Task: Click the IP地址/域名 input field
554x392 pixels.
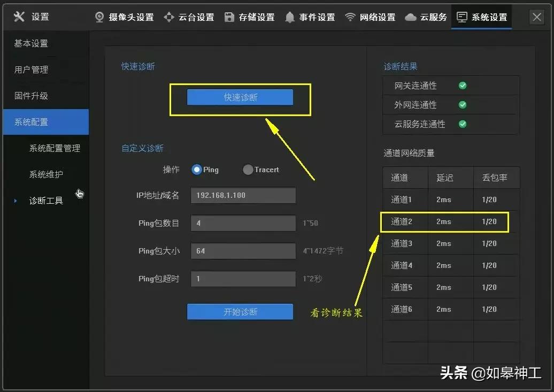Action: pyautogui.click(x=243, y=195)
